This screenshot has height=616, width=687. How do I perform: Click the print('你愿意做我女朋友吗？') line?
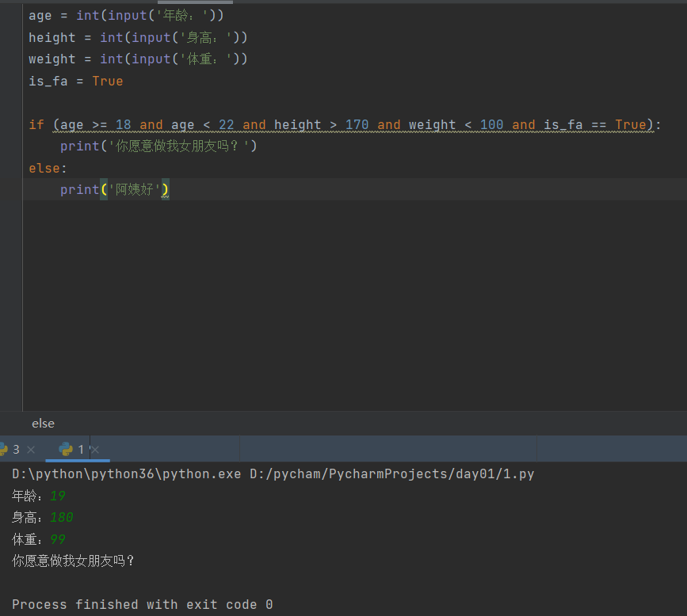pyautogui.click(x=158, y=146)
